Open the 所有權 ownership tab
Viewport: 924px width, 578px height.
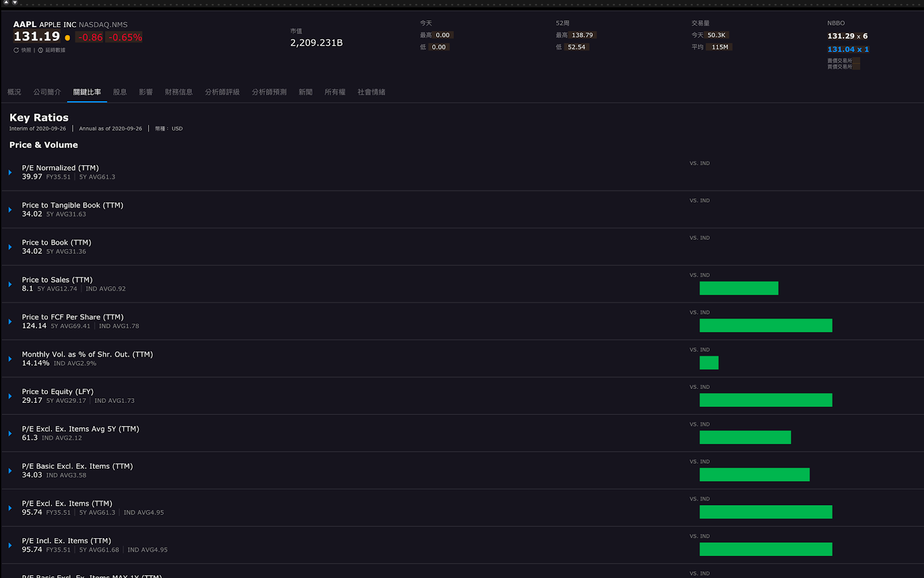pyautogui.click(x=335, y=92)
